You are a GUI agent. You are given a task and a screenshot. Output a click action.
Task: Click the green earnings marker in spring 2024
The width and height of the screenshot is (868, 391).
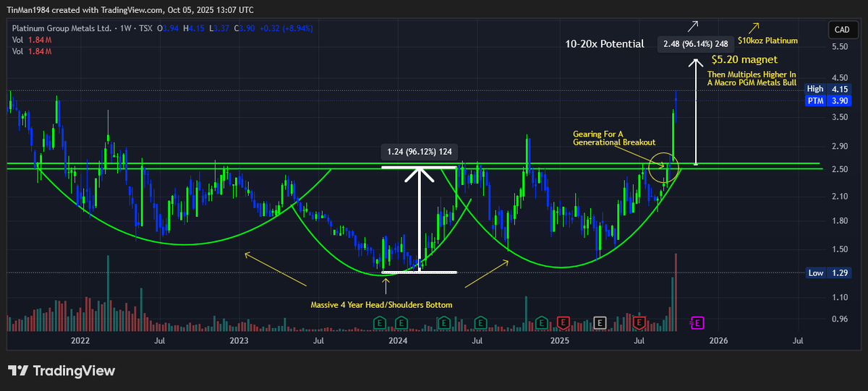pyautogui.click(x=444, y=322)
